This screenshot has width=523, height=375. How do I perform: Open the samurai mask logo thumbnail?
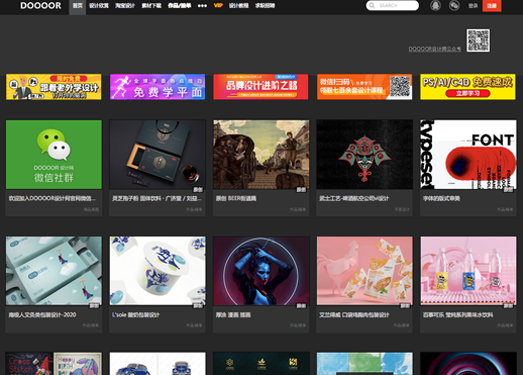coord(365,154)
